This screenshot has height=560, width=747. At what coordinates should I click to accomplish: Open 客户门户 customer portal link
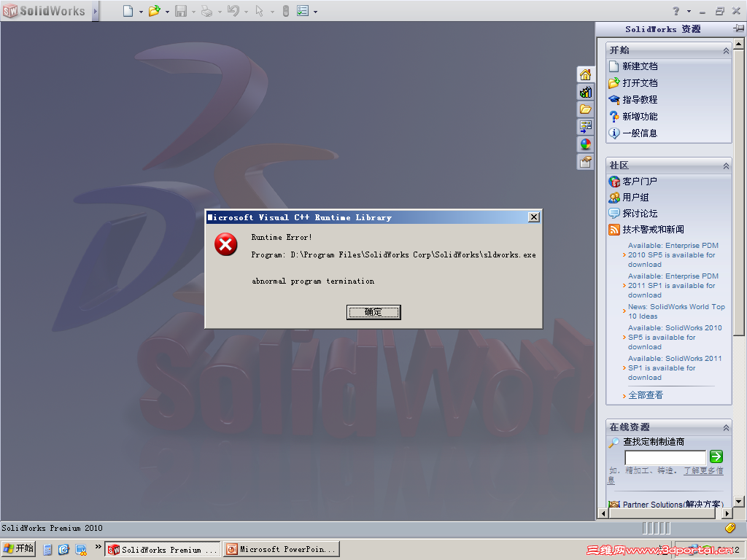click(640, 182)
